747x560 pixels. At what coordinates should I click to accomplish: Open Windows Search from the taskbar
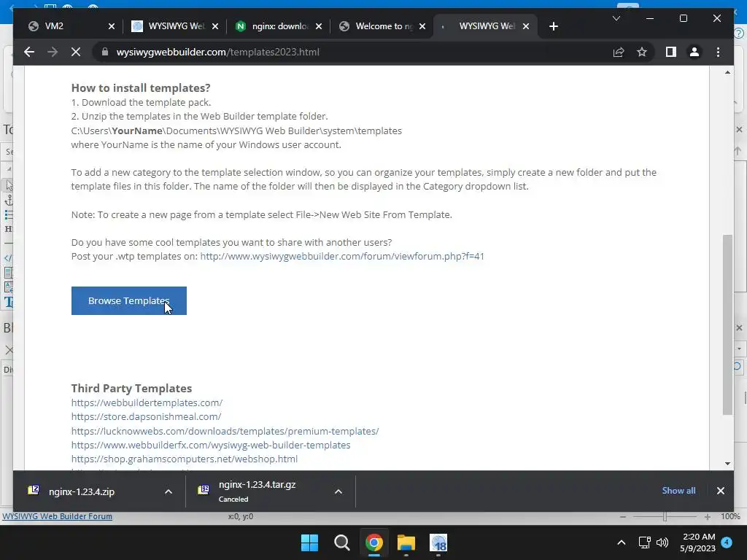point(341,542)
